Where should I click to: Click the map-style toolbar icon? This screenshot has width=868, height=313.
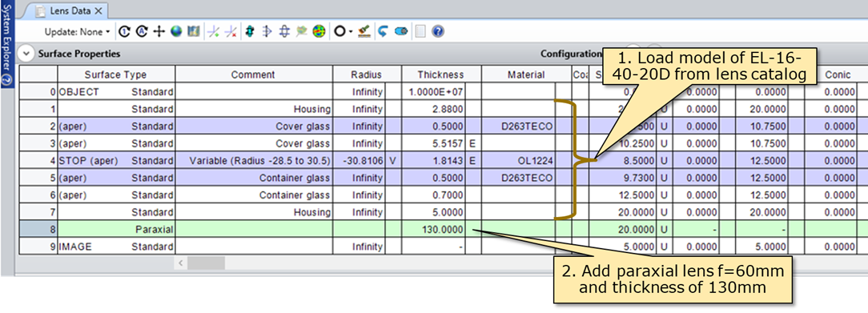point(193,31)
